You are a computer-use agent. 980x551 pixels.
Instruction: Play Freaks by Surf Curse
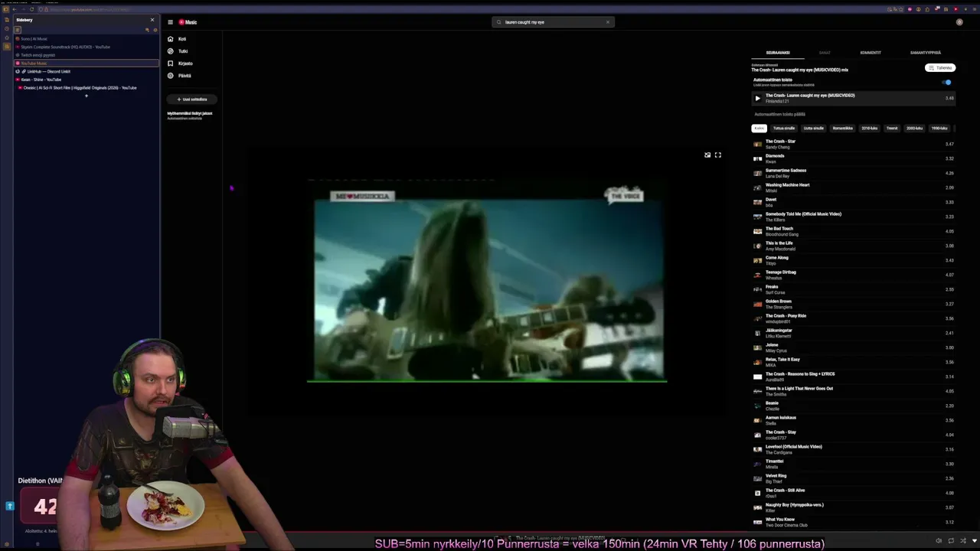tap(854, 289)
